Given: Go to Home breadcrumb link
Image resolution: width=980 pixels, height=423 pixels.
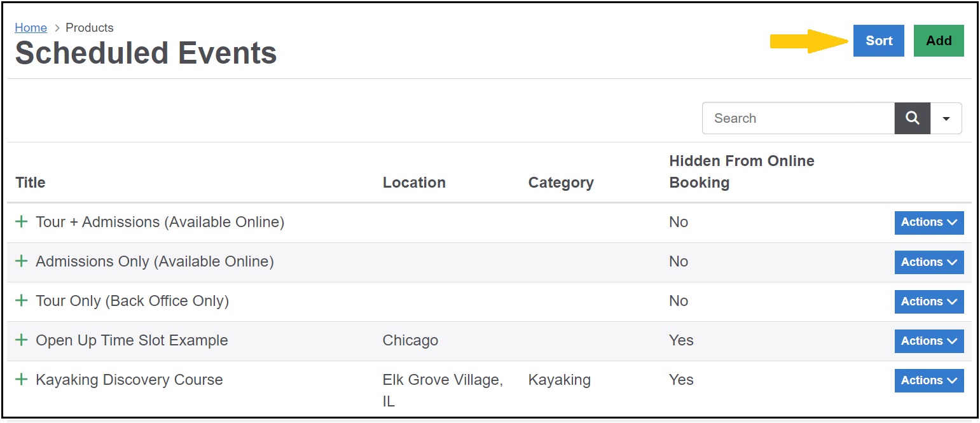Looking at the screenshot, I should (x=31, y=27).
